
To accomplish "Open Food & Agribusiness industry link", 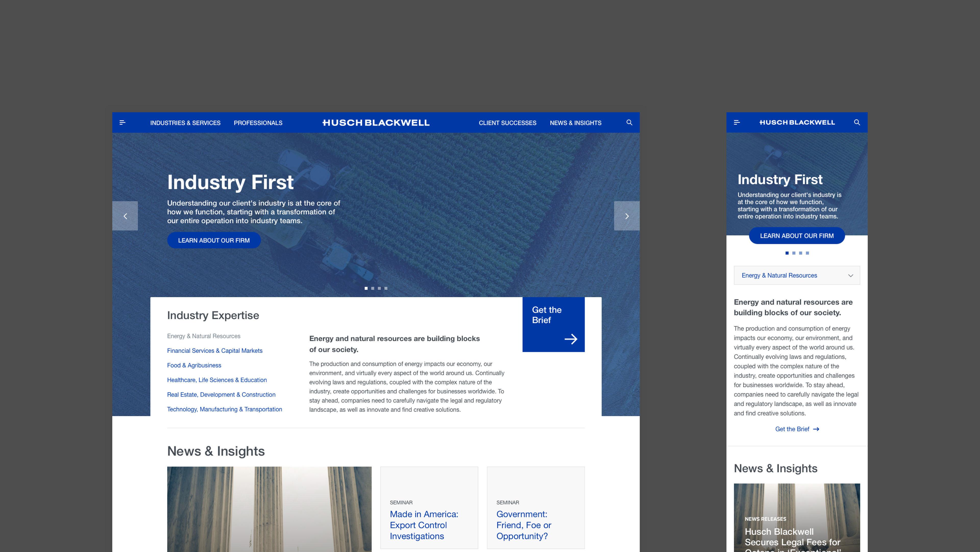I will coord(194,365).
